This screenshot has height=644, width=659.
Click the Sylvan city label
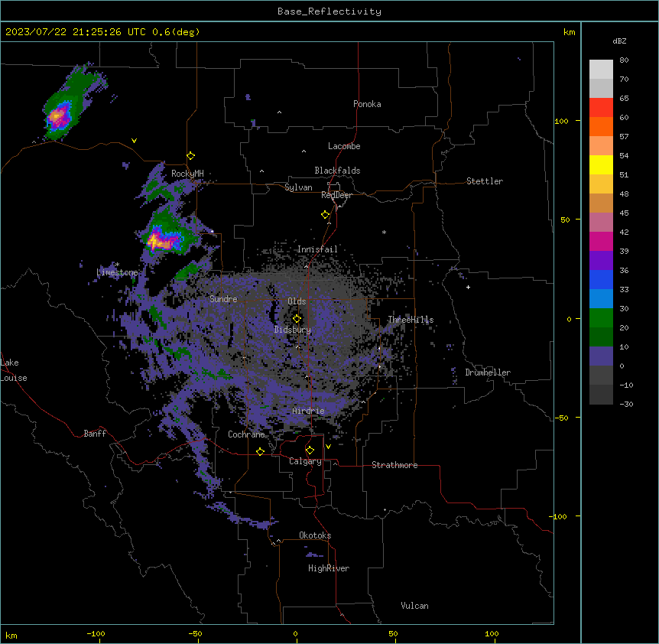[x=298, y=187]
